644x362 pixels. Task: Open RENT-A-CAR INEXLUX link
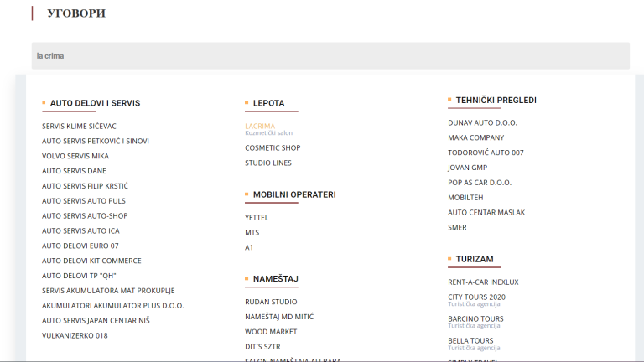click(x=483, y=282)
